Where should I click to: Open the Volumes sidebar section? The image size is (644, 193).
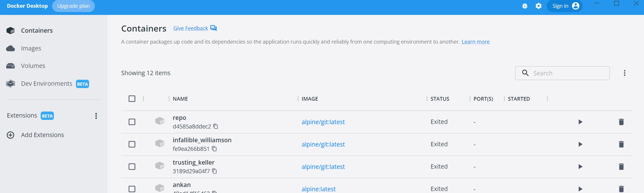(33, 66)
